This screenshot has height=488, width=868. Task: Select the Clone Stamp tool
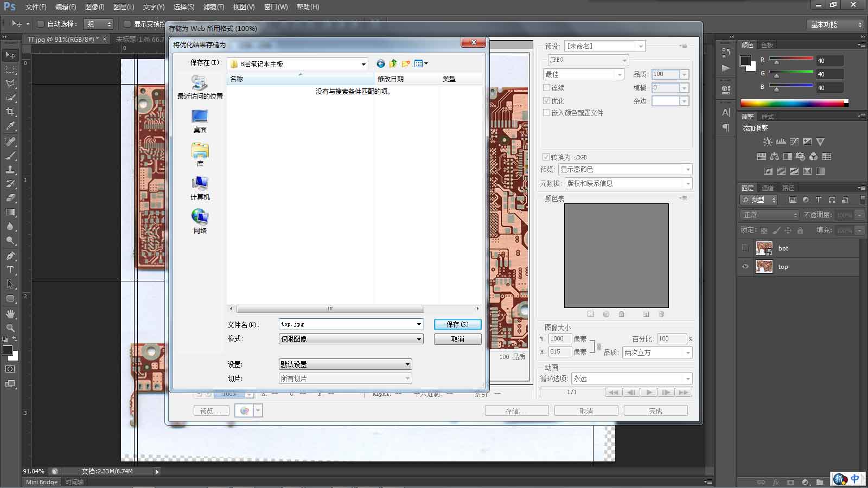coord(10,170)
